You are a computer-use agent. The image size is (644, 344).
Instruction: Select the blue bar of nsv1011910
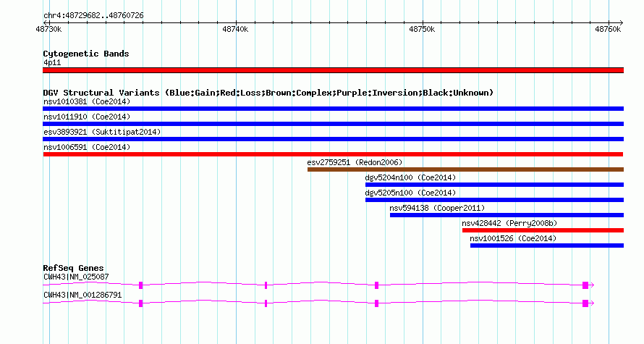(x=333, y=124)
